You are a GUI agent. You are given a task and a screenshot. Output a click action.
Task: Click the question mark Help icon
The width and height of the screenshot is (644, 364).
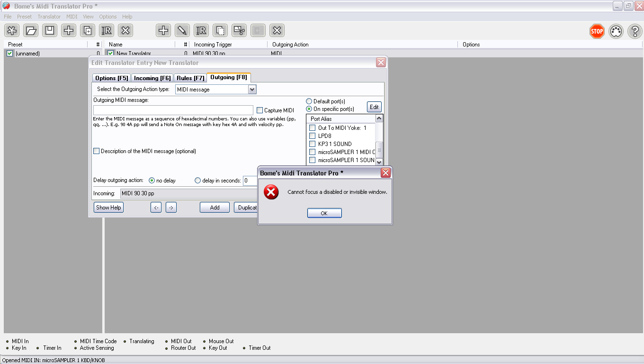635,32
